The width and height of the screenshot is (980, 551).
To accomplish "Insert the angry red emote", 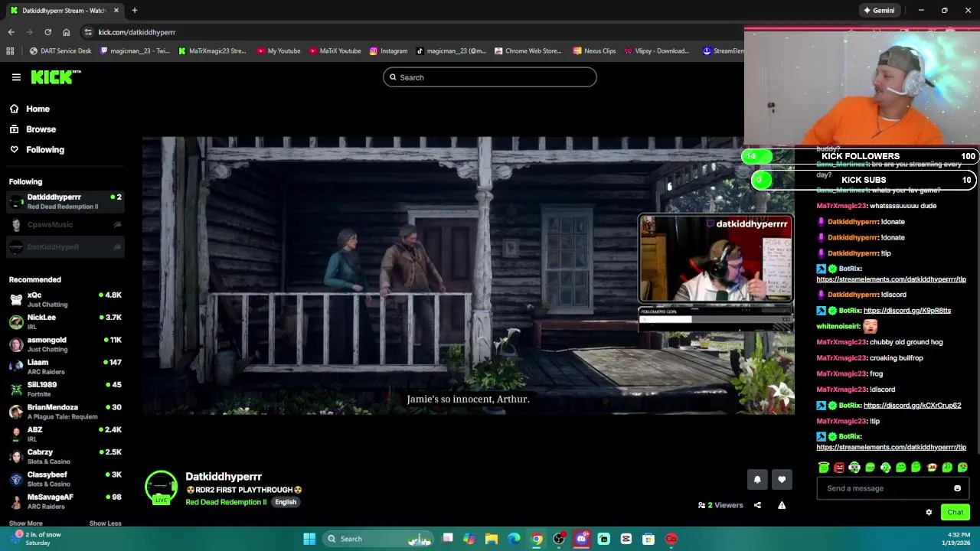I will (839, 467).
